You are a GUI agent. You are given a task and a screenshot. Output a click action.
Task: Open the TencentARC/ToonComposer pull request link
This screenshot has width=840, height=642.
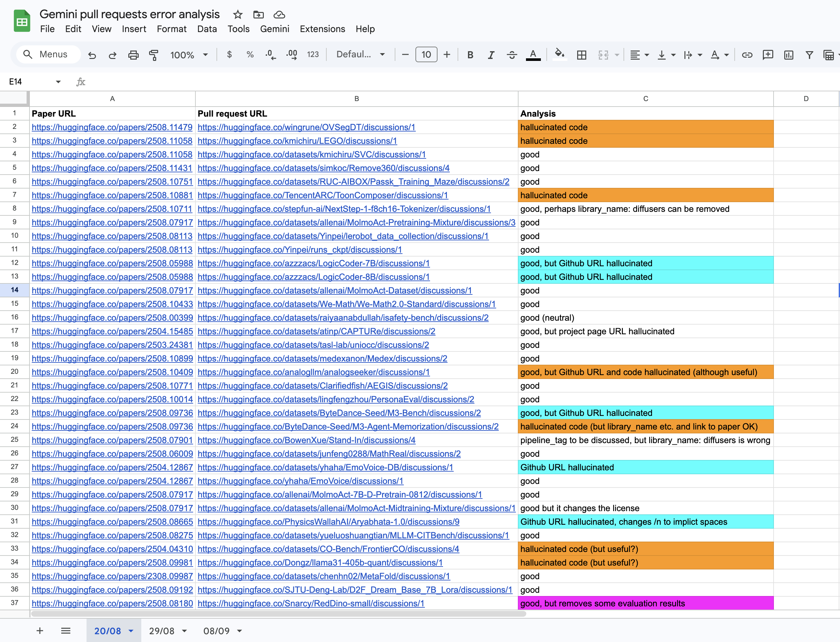pos(323,195)
